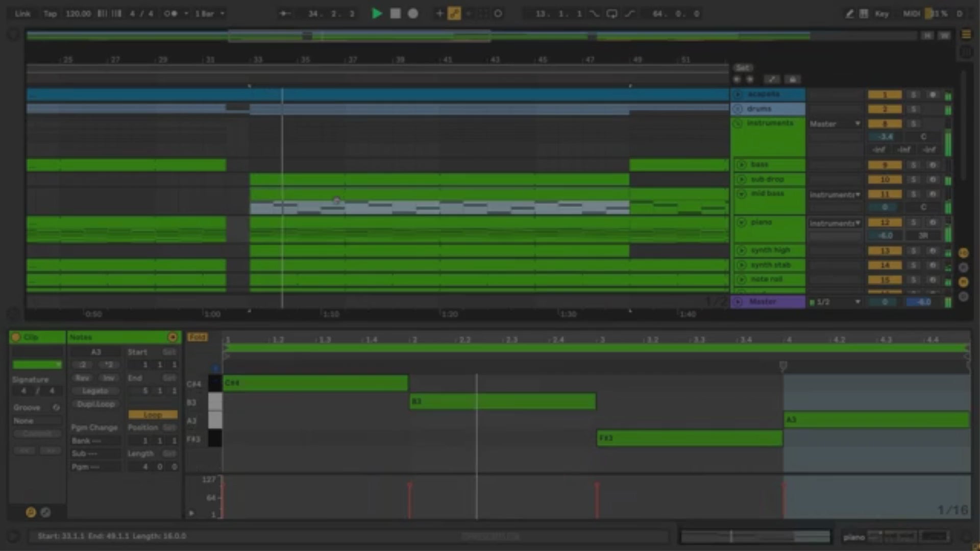Adjust the Master volume -6.0 field
This screenshot has height=551, width=980.
(923, 302)
